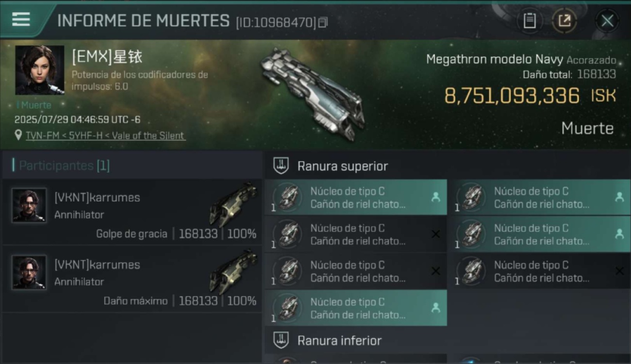Select the first highlighted Núcleo de tipo C item
The height and width of the screenshot is (364, 631).
point(356,198)
